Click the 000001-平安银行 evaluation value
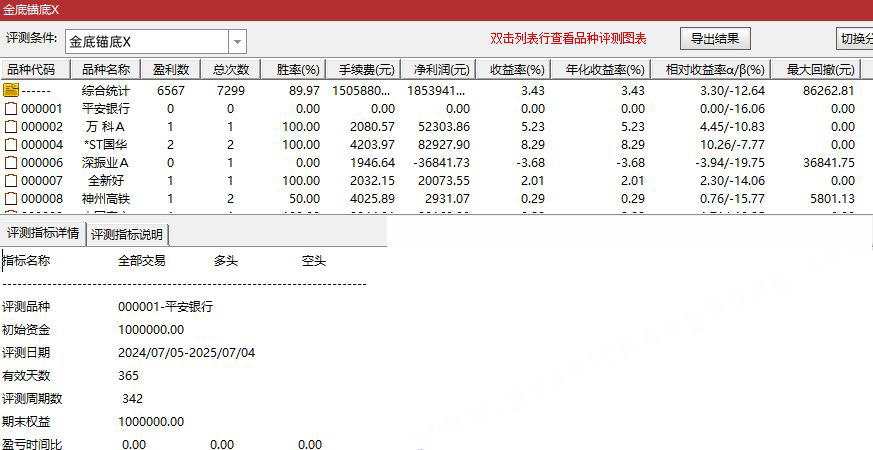Image resolution: width=873 pixels, height=450 pixels. click(x=165, y=307)
